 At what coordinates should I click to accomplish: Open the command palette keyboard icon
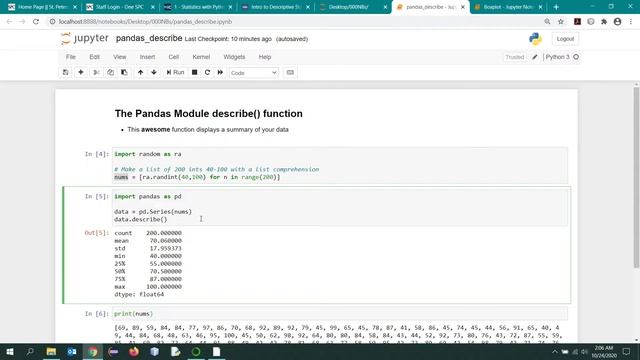290,72
